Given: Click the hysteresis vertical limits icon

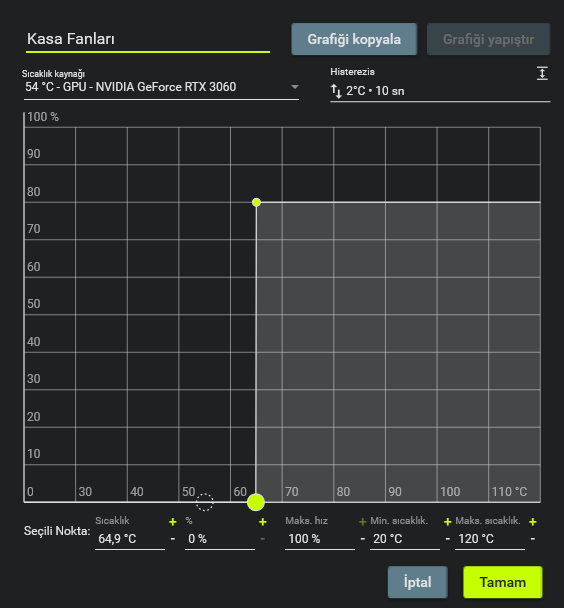Looking at the screenshot, I should [542, 73].
